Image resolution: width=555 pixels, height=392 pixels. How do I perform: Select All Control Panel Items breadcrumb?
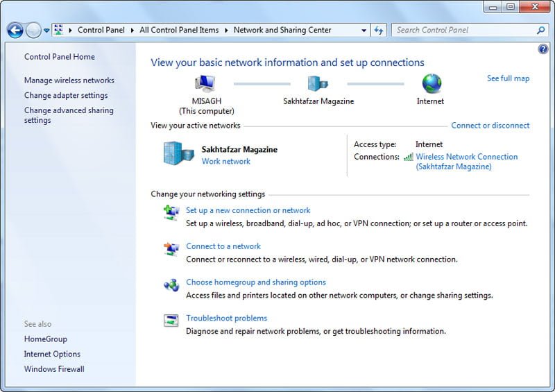click(x=179, y=31)
